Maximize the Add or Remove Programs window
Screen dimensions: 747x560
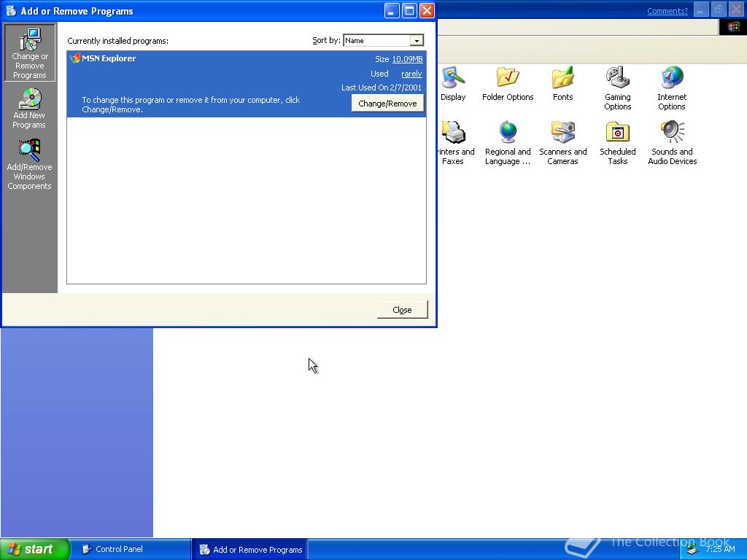coord(409,10)
